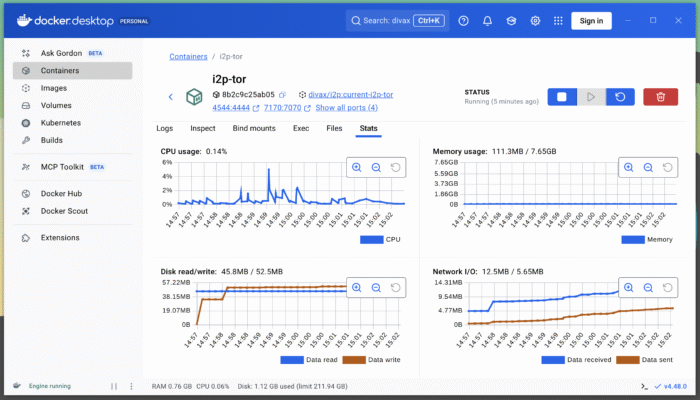Image resolution: width=700 pixels, height=400 pixels.
Task: Zoom in on the CPU usage chart
Action: coord(356,168)
